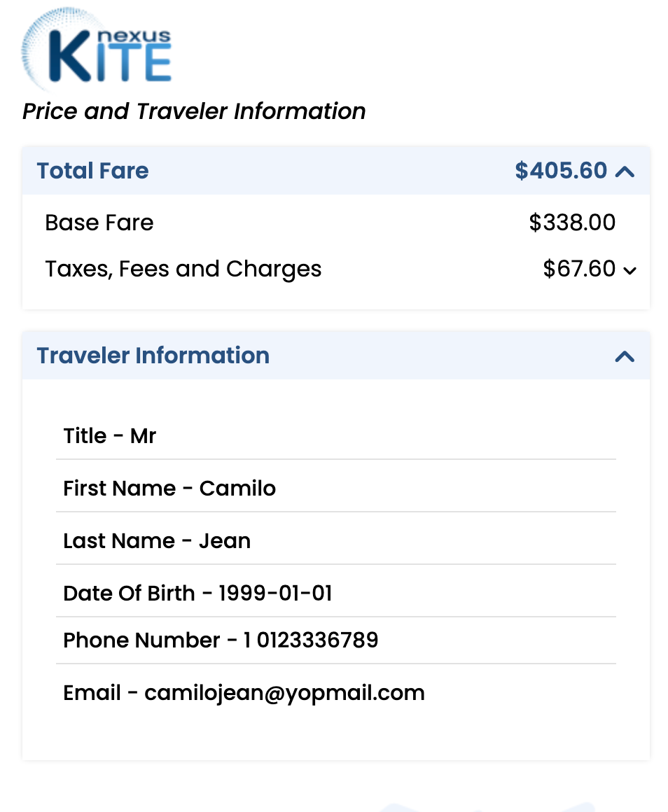Click the 1 0123336789 phone value
Screen dimensions: 668x812
click(311, 640)
